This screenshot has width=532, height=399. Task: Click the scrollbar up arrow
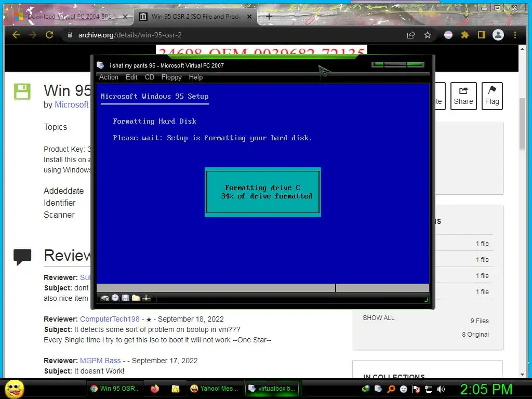click(522, 49)
